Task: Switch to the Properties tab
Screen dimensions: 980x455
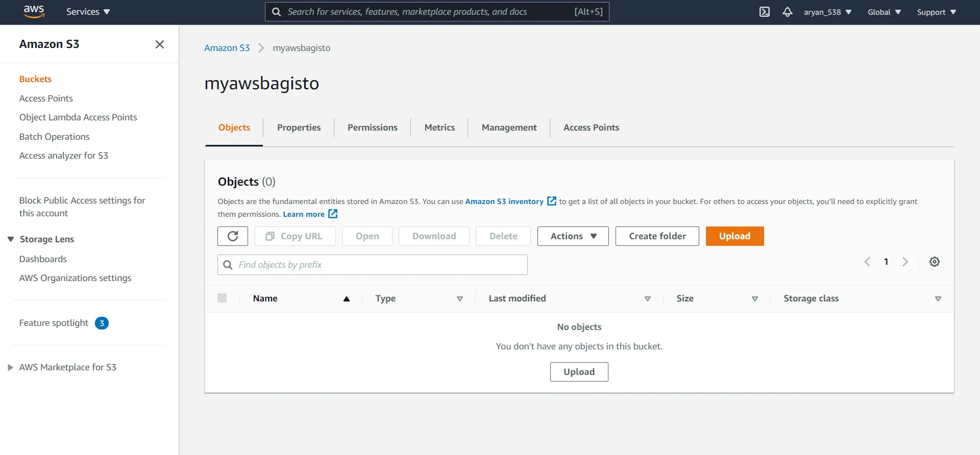Action: point(299,128)
